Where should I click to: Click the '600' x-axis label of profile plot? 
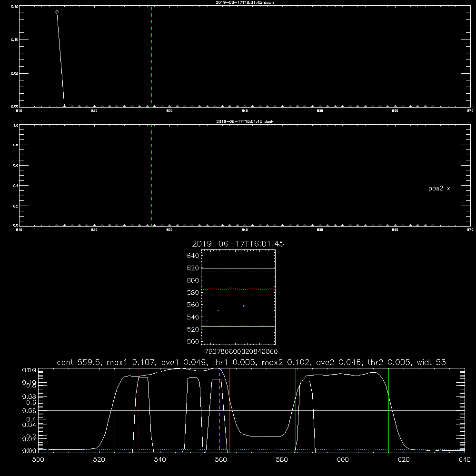(x=343, y=460)
